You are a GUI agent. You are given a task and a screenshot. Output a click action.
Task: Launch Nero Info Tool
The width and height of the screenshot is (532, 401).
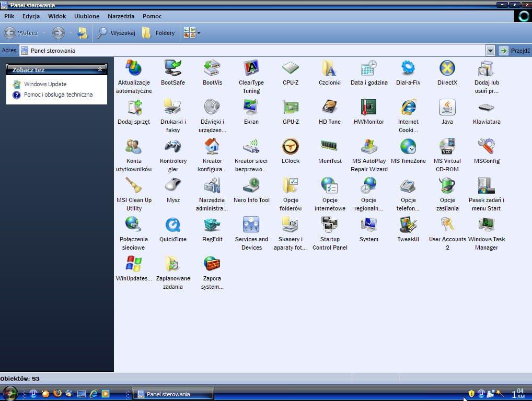click(251, 190)
